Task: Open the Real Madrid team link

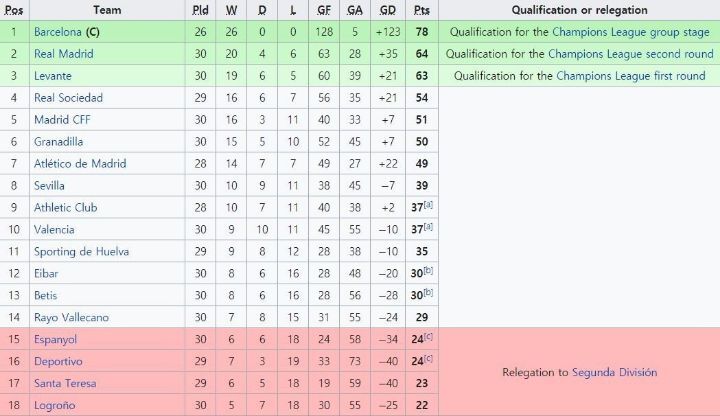Action: 63,54
